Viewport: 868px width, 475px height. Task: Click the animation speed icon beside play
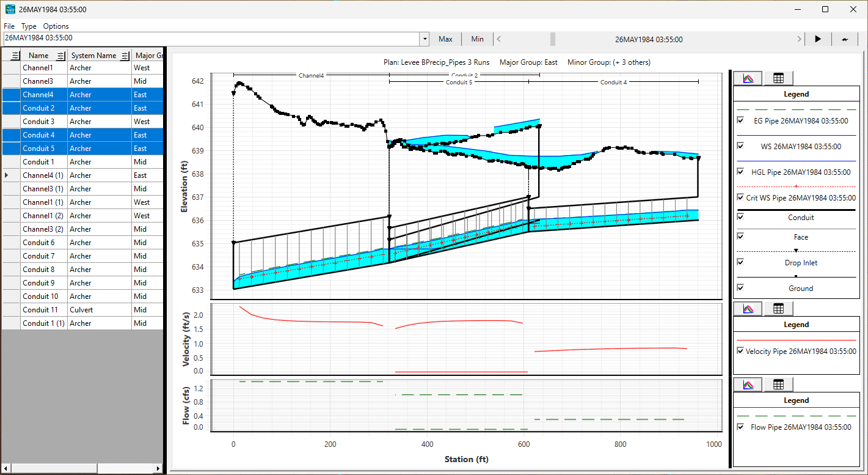point(845,39)
